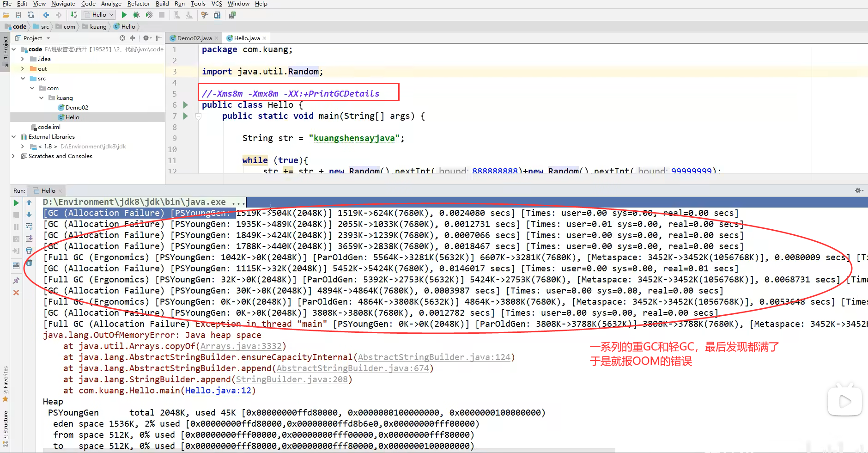The image size is (868, 453).
Task: Click Scroll from Source target icon
Action: pyautogui.click(x=122, y=38)
